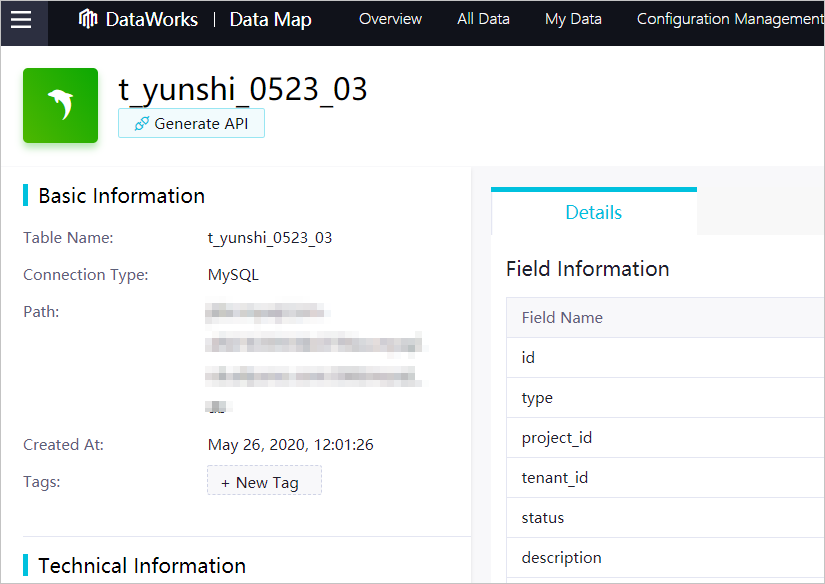Click the Created At date May 26, 2020
This screenshot has height=584, width=825.
click(x=290, y=445)
